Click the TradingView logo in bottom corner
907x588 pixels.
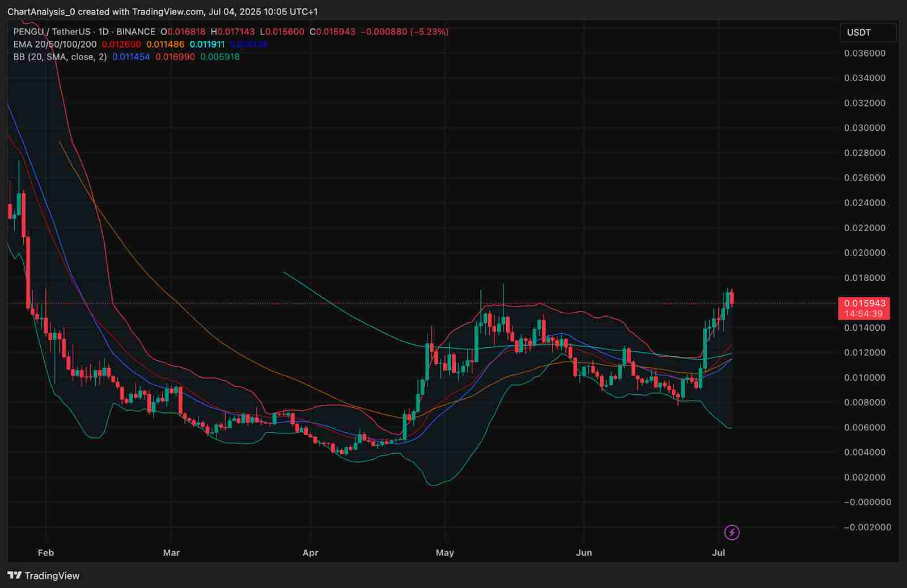pyautogui.click(x=44, y=576)
